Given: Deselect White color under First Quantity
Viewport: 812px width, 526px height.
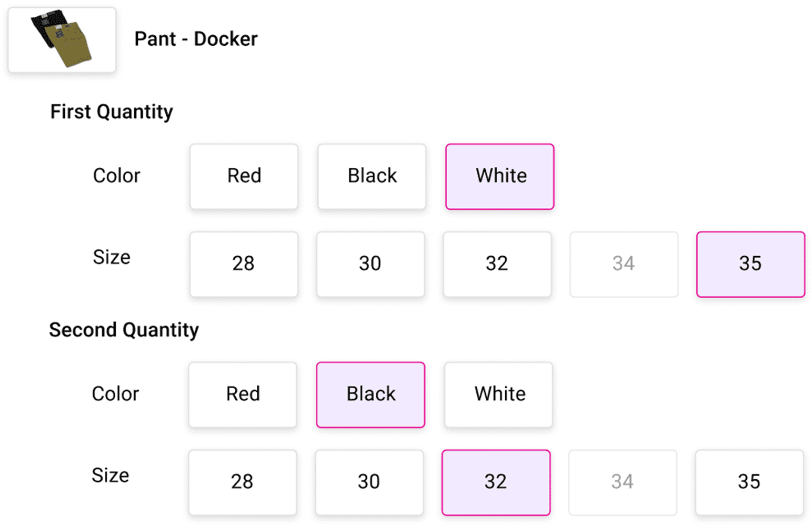Looking at the screenshot, I should click(500, 176).
